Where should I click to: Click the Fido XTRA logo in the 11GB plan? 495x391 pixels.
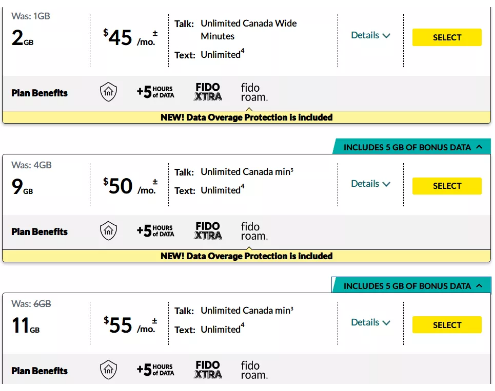[x=208, y=370]
